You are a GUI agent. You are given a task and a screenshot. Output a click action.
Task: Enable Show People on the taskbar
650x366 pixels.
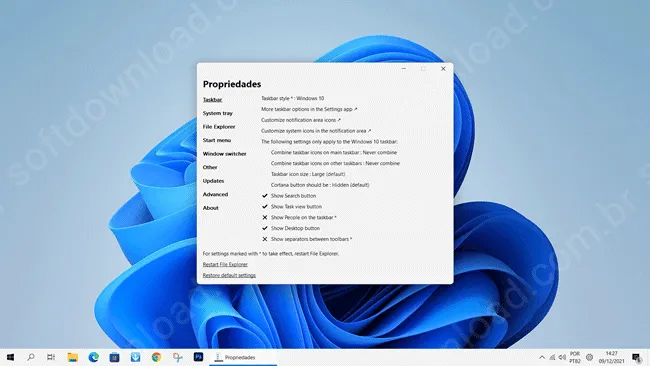click(x=299, y=217)
